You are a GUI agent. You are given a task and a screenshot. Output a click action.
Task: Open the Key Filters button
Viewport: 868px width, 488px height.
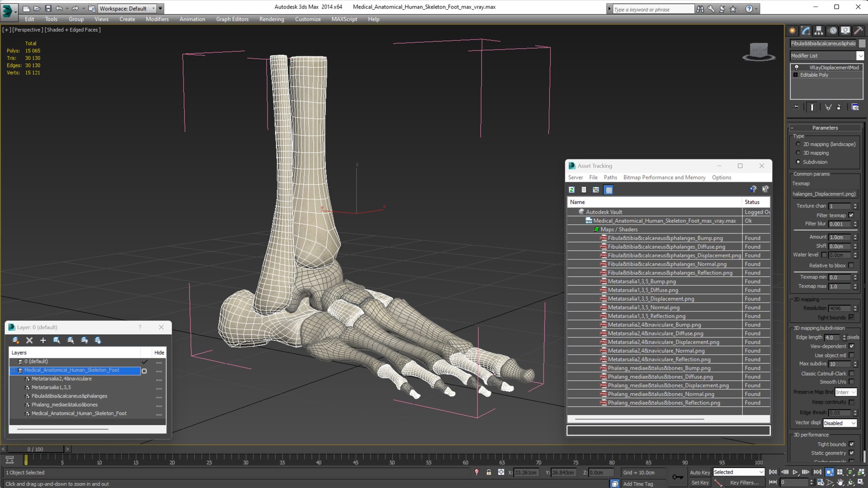[744, 483]
